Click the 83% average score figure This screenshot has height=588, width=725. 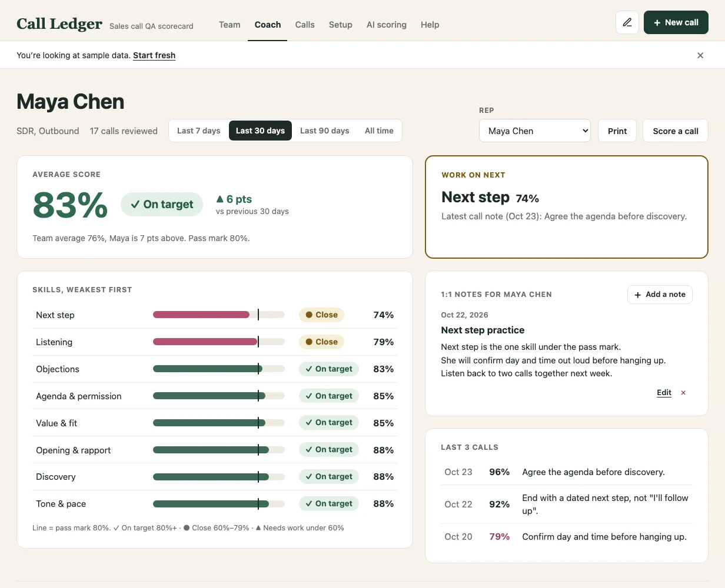coord(70,205)
